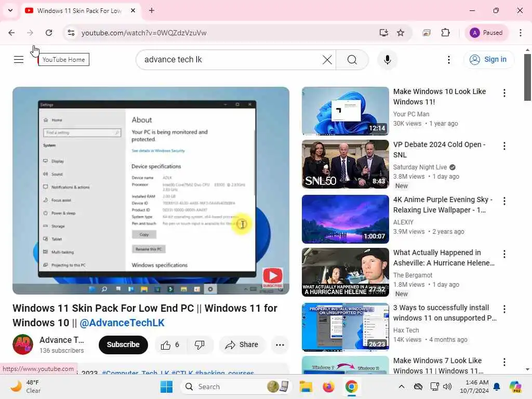Start voice search with microphone icon
The height and width of the screenshot is (399, 532).
pos(388,60)
